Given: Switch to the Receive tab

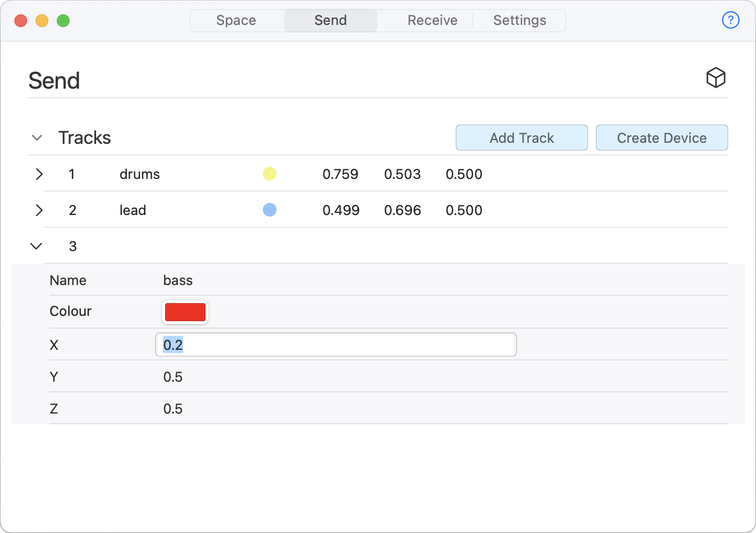Looking at the screenshot, I should [x=432, y=21].
